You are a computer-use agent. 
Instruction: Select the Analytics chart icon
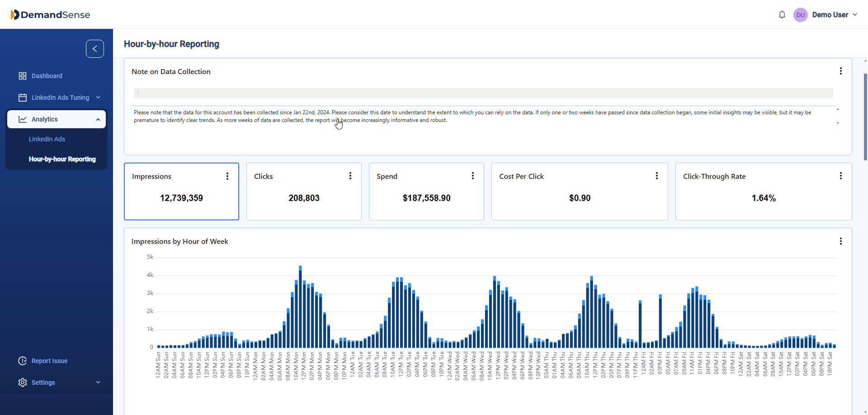click(x=22, y=119)
